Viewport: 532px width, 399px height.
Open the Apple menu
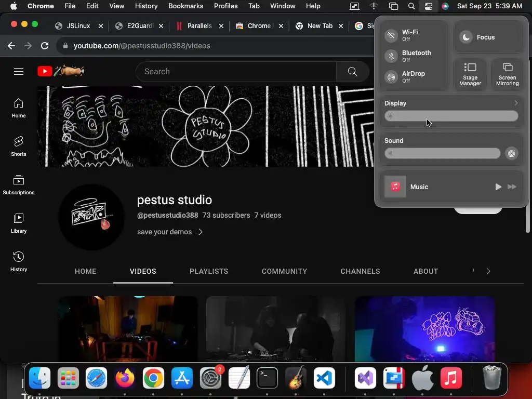point(14,6)
